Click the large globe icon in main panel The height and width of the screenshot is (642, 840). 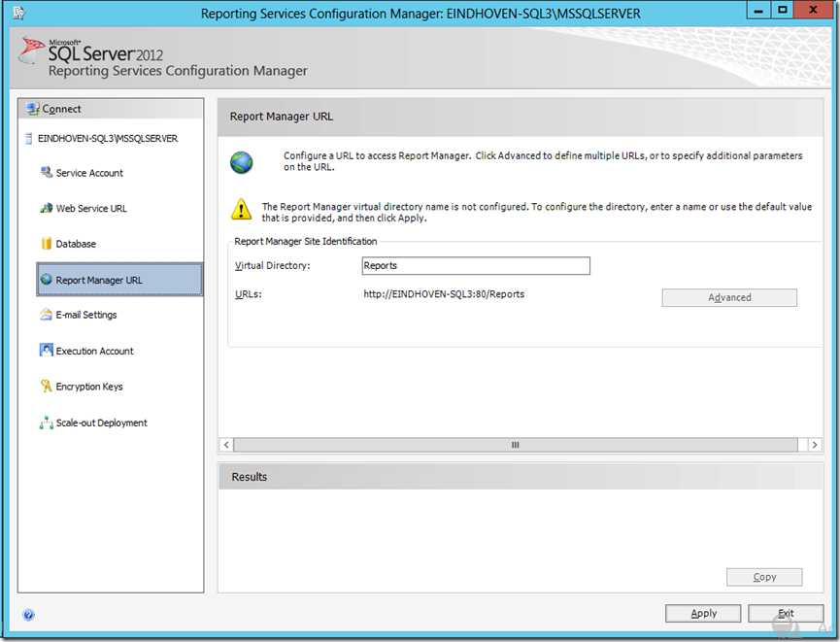tap(241, 162)
